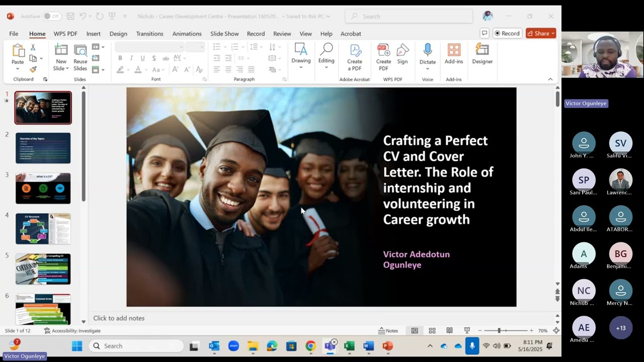Click Clear All Formatting icon

click(199, 70)
